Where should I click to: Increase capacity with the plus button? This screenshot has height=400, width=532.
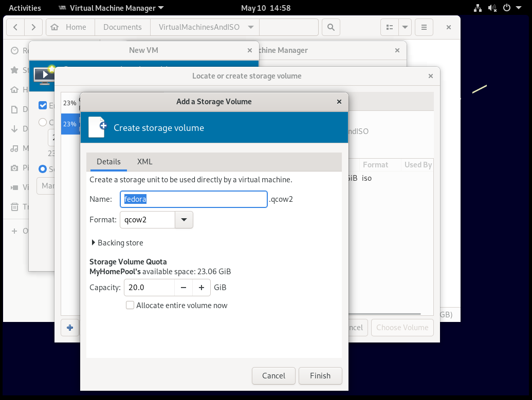coord(201,288)
